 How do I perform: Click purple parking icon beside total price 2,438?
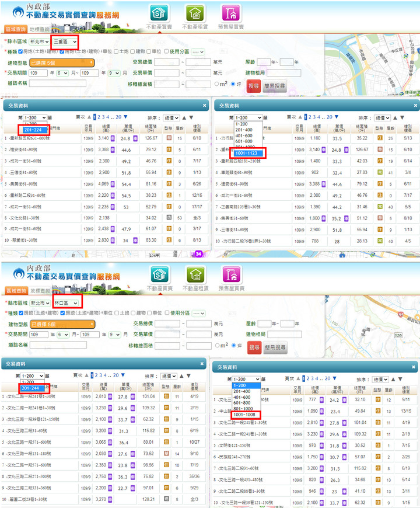(113, 229)
